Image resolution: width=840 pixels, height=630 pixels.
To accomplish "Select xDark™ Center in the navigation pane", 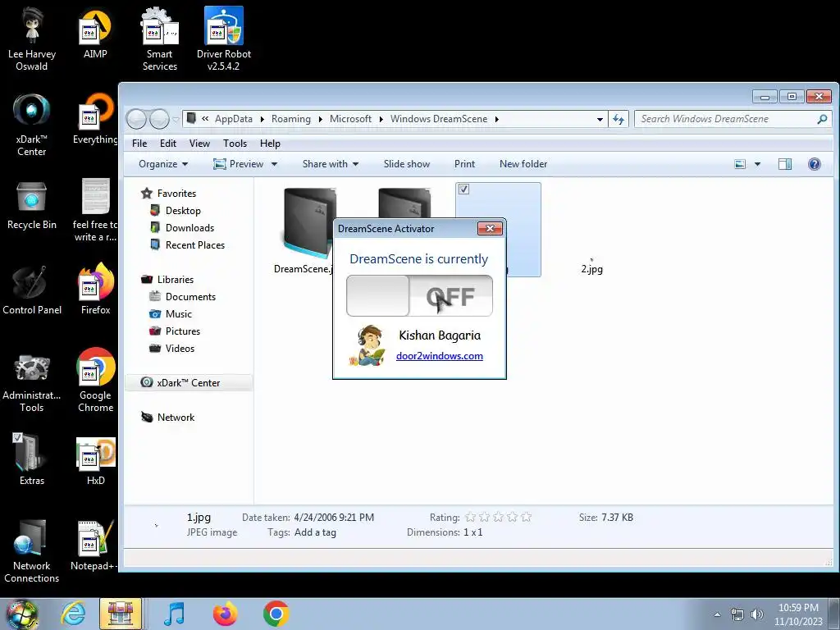I will click(188, 382).
